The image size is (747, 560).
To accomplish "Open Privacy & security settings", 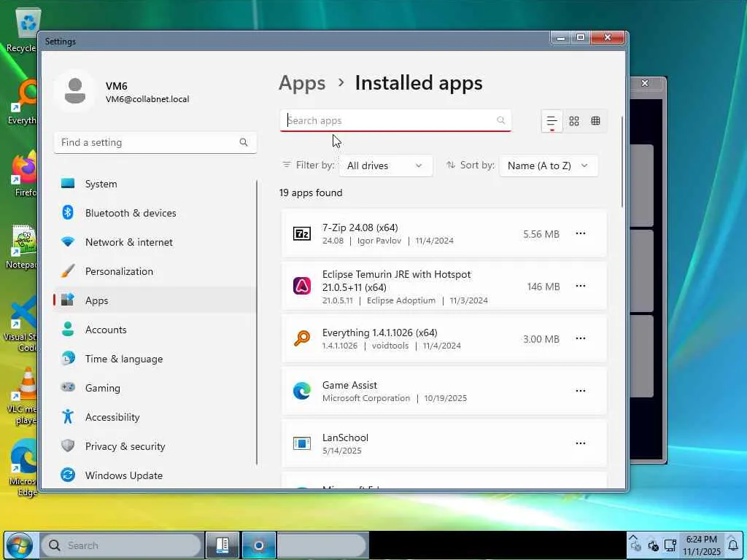I will [155, 446].
